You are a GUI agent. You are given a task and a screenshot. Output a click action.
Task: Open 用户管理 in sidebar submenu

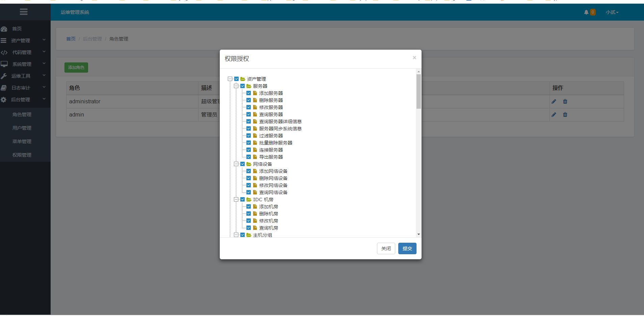(x=22, y=128)
